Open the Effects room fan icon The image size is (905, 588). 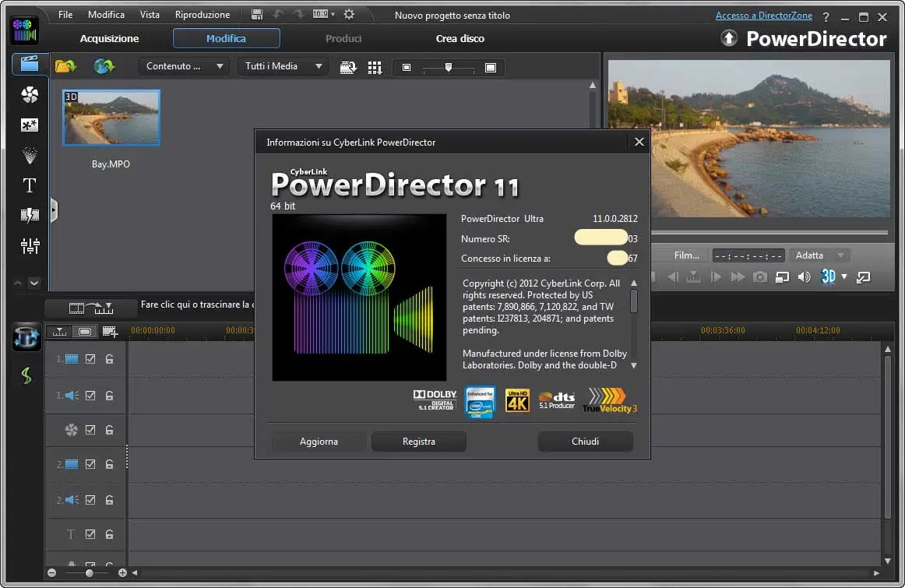click(29, 95)
